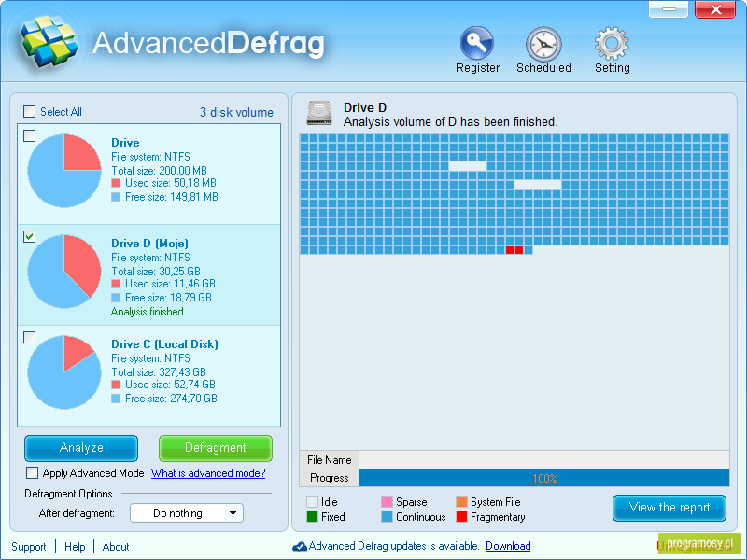Open the Register key icon
Viewport: 747px width, 560px height.
coord(477,43)
